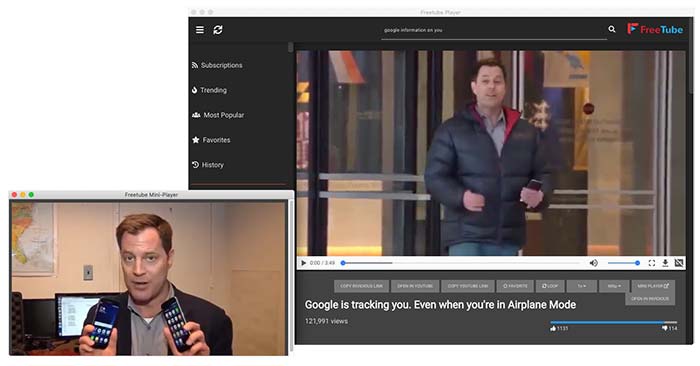Open Subscriptions in the sidebar
Viewport: 700px width, 366px height.
pos(217,65)
